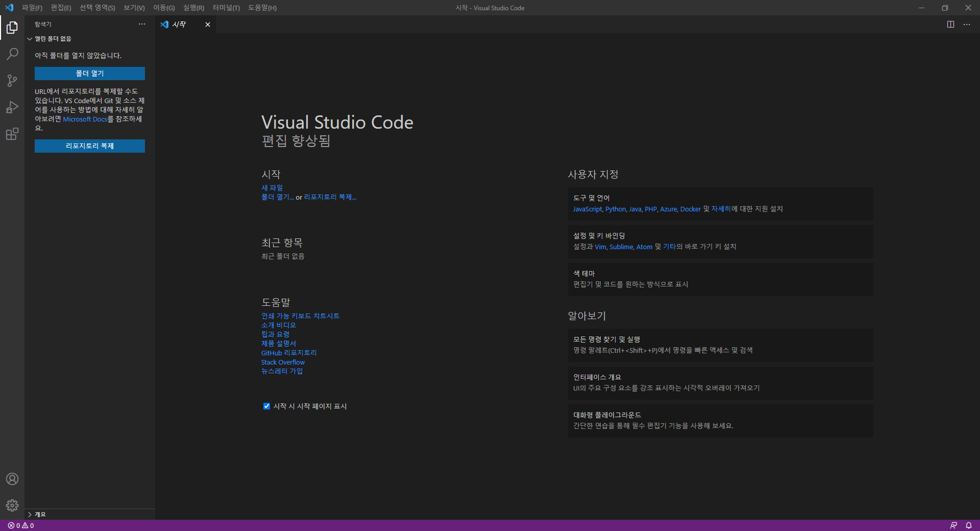Click the split editor right icon

tap(950, 25)
